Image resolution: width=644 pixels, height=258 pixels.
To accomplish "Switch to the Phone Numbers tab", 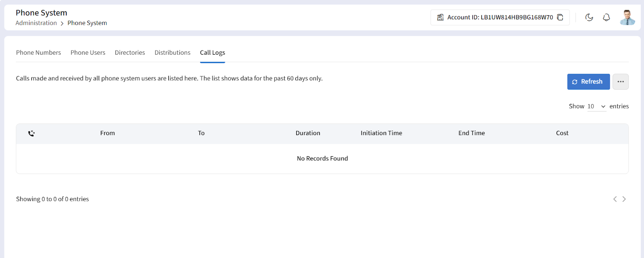I will point(38,53).
